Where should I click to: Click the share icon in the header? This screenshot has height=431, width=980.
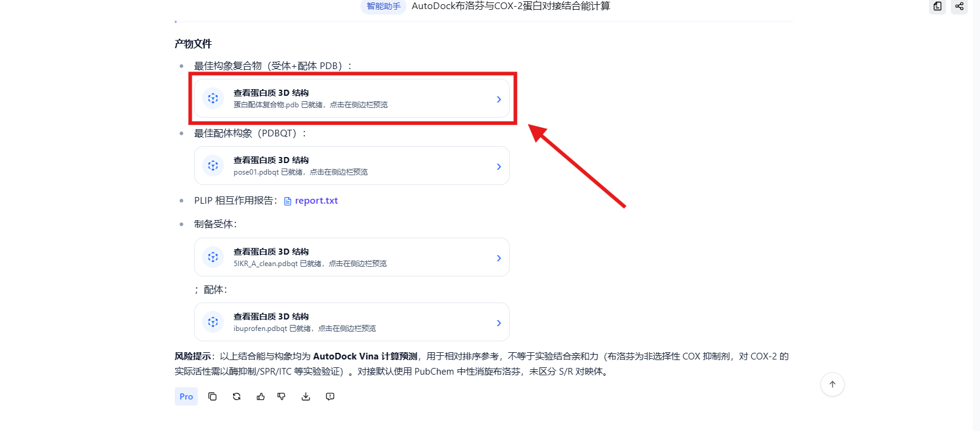click(959, 6)
